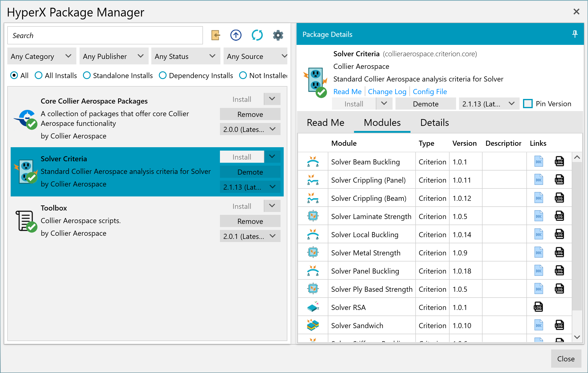Open LOG link for Solver Beam Buckling
588x373 pixels.
pos(559,161)
